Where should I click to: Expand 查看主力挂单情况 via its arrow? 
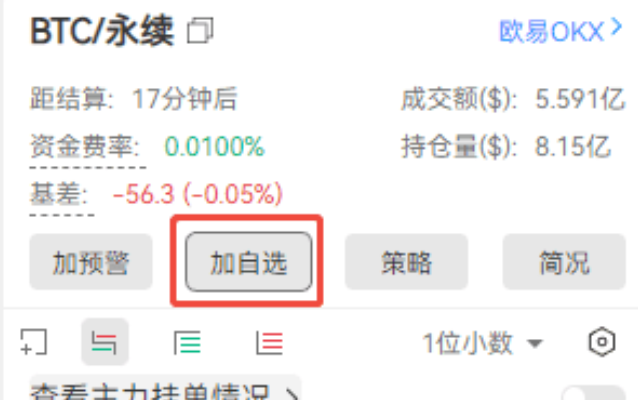pyautogui.click(x=292, y=394)
